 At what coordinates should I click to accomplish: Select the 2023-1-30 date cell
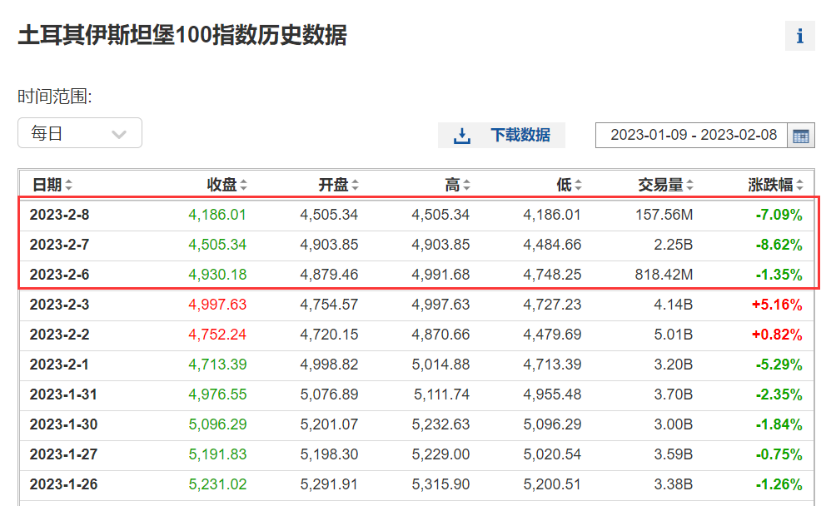point(64,424)
